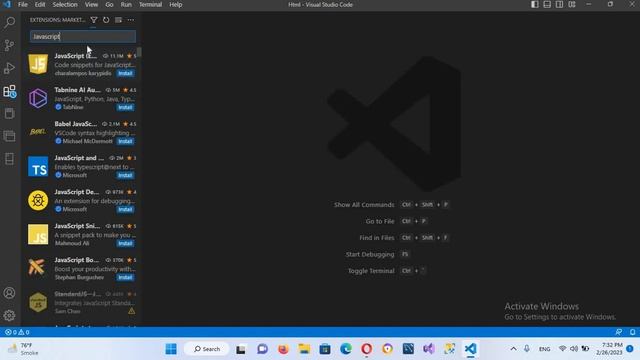Open clock and date in system tray
Viewport: 640px width, 360px height.
coord(609,349)
